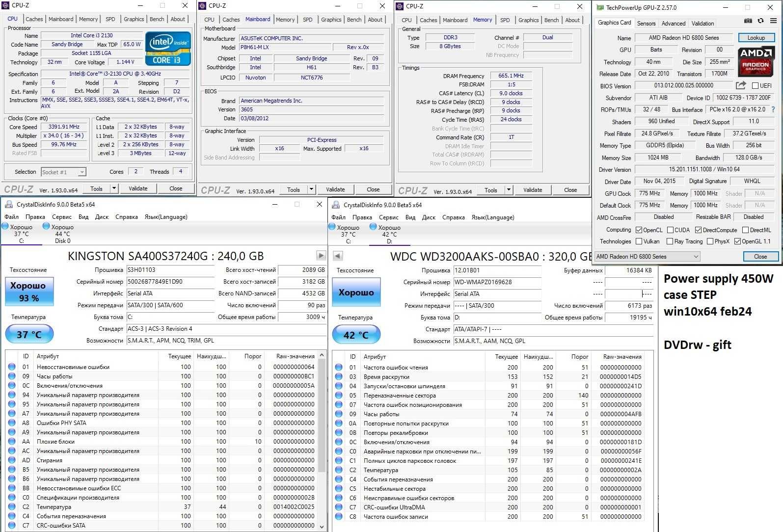Toggle the OpenGL 1.1 checkbox
Viewport: 783px width, 532px height.
(737, 241)
